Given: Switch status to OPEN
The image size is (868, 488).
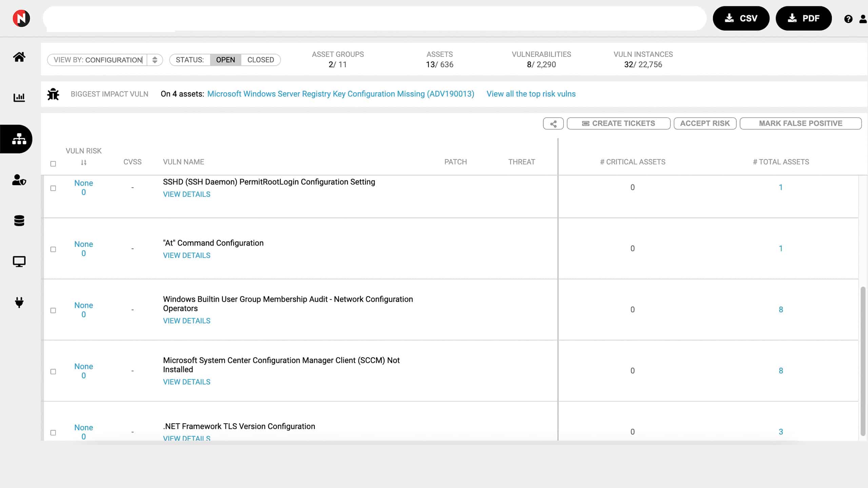Looking at the screenshot, I should pos(225,60).
